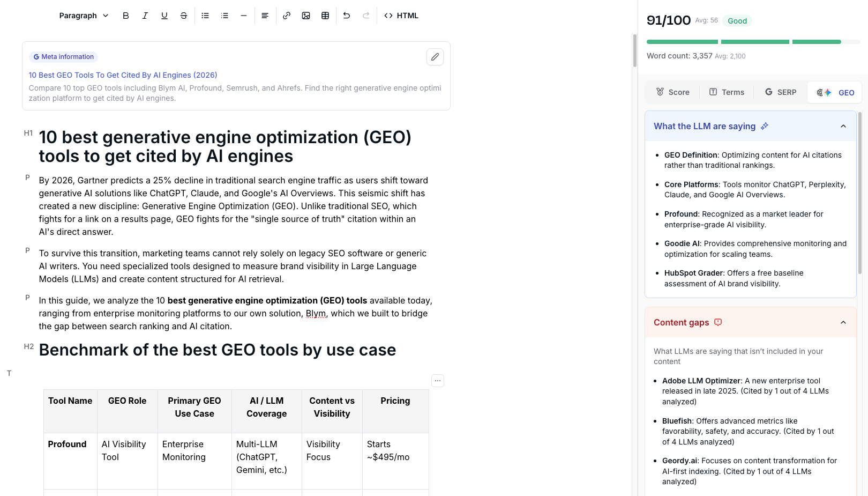868x496 pixels.
Task: Click the editor vertical scrollbar
Action: (x=634, y=50)
